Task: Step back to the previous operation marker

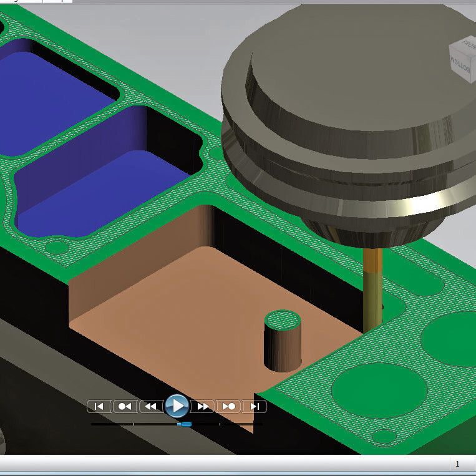Action: (124, 406)
